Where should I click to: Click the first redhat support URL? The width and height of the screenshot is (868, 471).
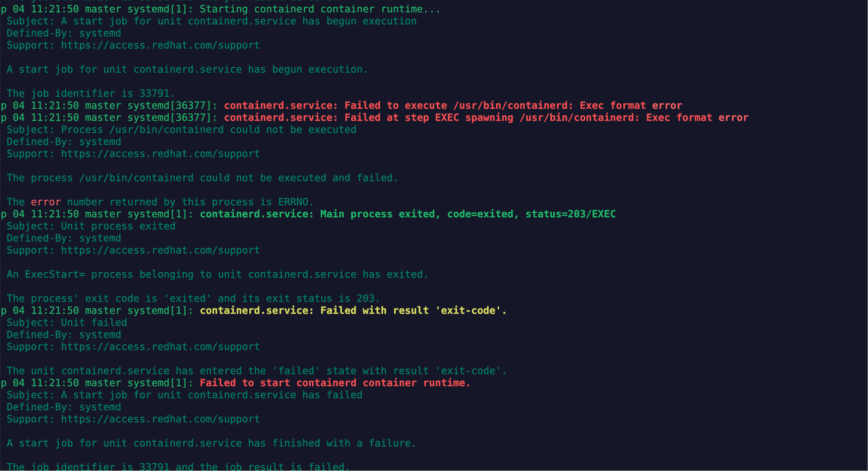pos(161,45)
